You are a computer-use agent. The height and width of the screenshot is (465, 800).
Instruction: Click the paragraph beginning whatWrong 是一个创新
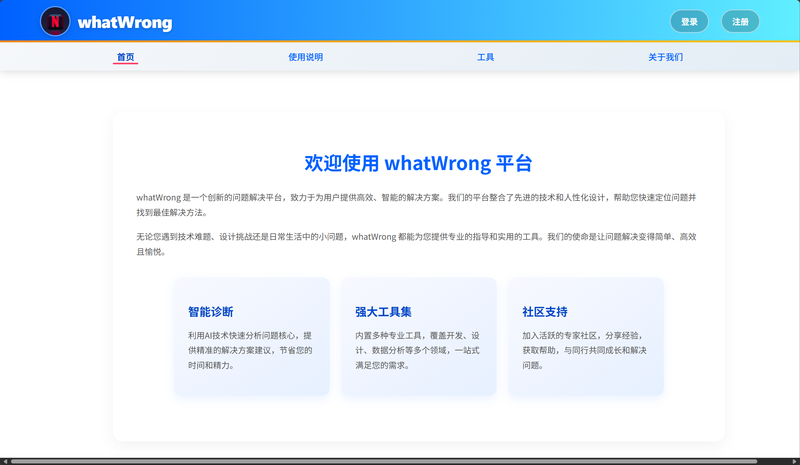click(416, 205)
